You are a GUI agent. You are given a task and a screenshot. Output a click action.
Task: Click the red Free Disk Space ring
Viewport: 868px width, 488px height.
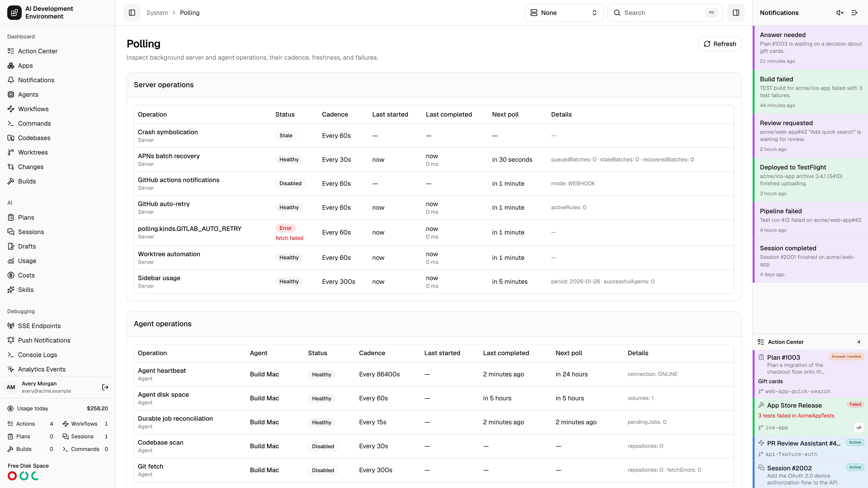[12, 476]
